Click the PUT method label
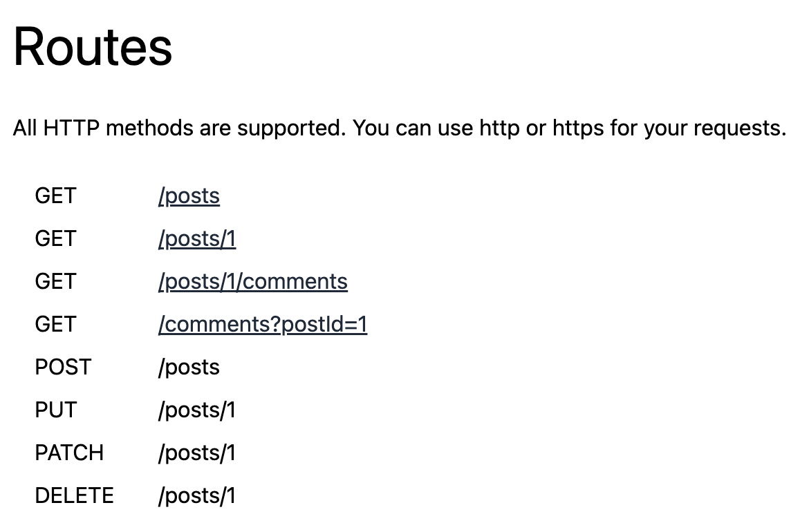The height and width of the screenshot is (532, 809). click(x=56, y=410)
